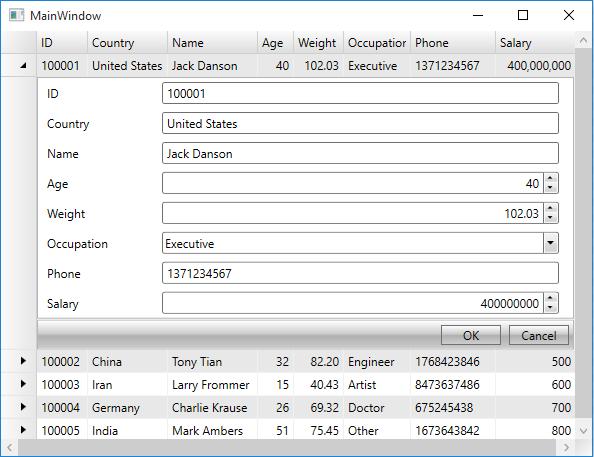Screen dimensions: 594x457
Task: Select the cell Charlie Krause
Action: pos(213,408)
